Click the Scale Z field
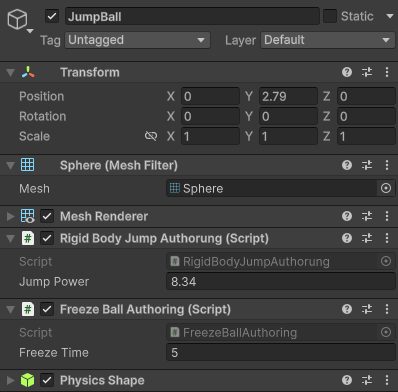 click(366, 136)
